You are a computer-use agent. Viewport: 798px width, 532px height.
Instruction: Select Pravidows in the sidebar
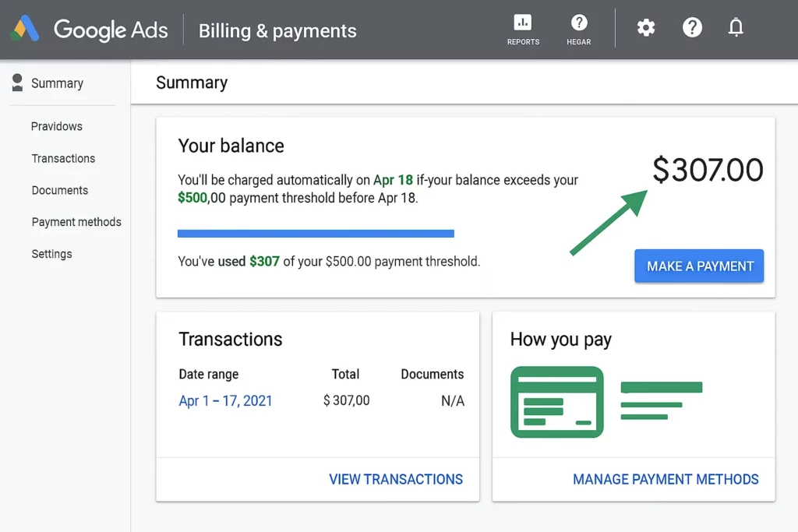56,126
